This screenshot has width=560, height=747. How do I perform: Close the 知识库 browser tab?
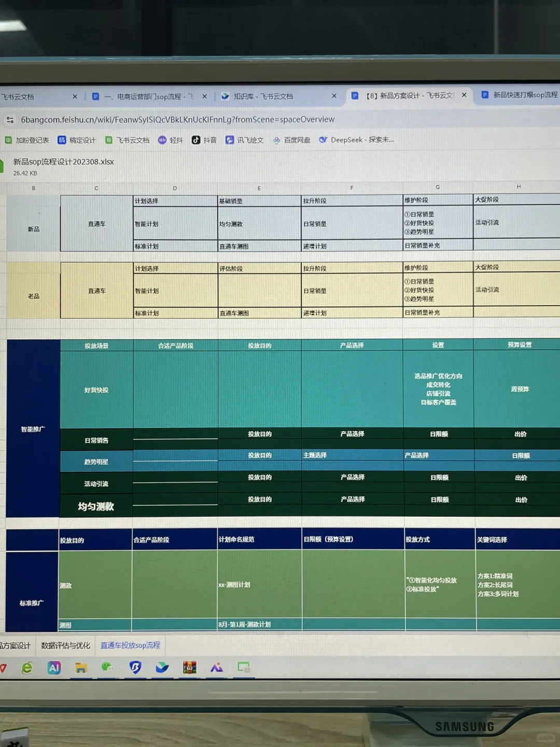click(334, 96)
